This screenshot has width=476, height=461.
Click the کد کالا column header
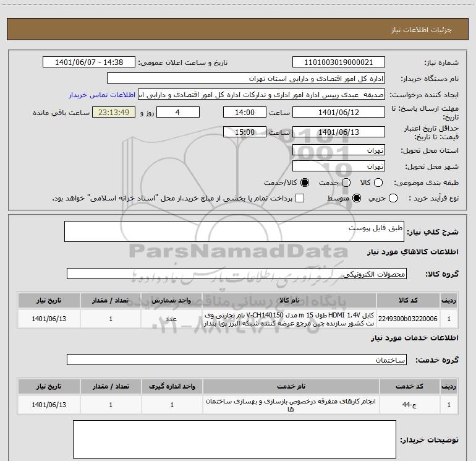tap(408, 300)
